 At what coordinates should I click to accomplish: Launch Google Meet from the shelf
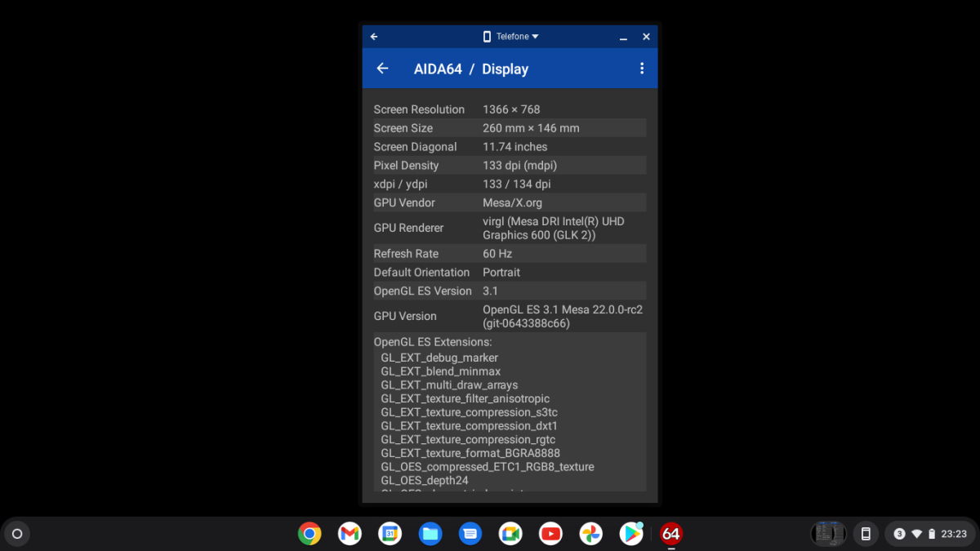pos(510,534)
